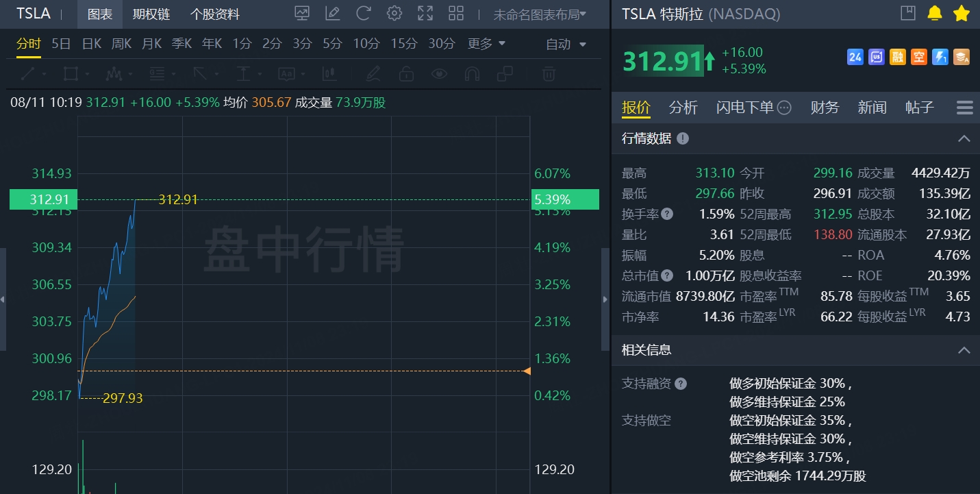Click the info icon beside 行情数据
980x494 pixels.
click(x=683, y=138)
